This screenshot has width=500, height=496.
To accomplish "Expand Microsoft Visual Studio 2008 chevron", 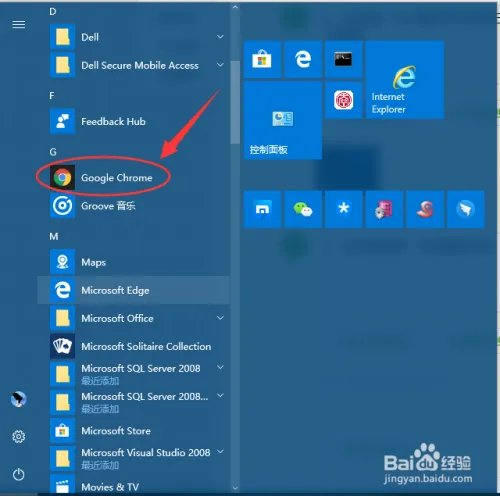I will click(220, 451).
